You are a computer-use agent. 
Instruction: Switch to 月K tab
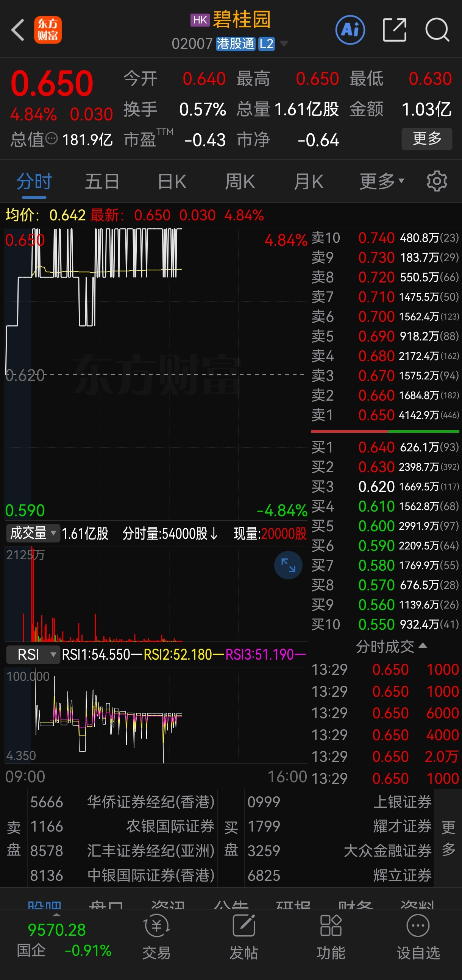[x=308, y=181]
